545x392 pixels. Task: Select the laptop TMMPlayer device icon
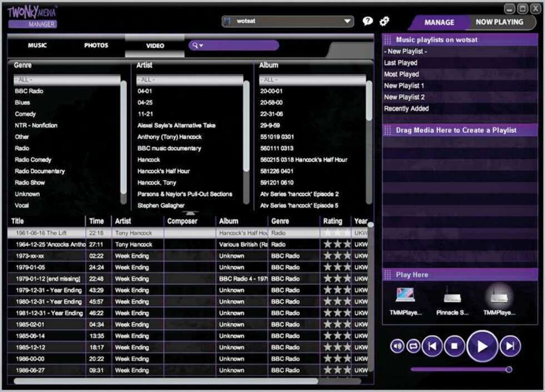pyautogui.click(x=405, y=295)
